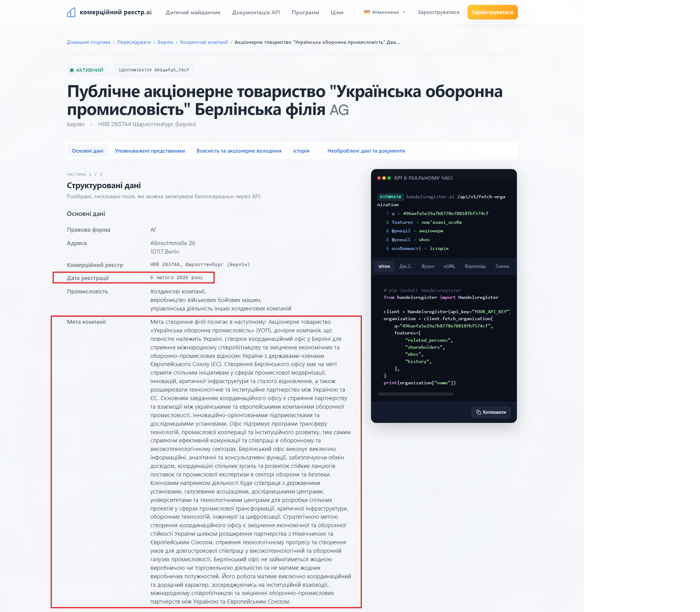700x612 pixels.
Task: Click the site logo icon in the header
Action: coord(71,12)
